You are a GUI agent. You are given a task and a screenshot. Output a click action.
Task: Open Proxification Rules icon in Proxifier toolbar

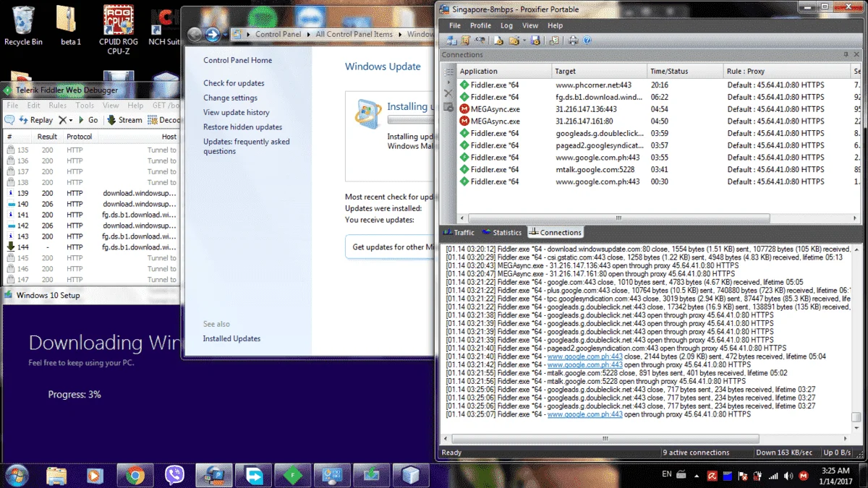466,40
